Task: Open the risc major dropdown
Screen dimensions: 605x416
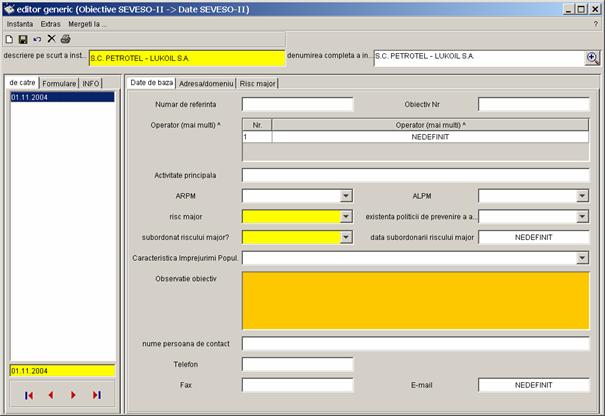Action: tap(346, 216)
